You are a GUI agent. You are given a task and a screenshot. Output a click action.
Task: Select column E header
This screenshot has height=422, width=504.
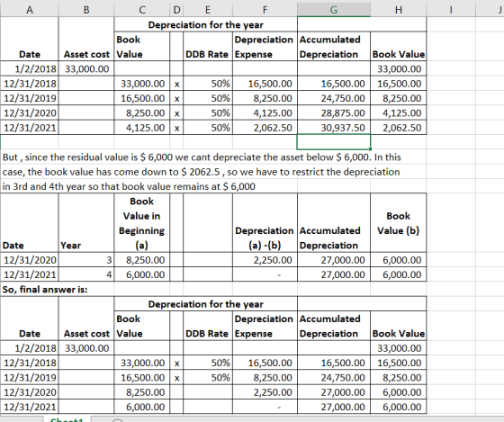point(208,10)
